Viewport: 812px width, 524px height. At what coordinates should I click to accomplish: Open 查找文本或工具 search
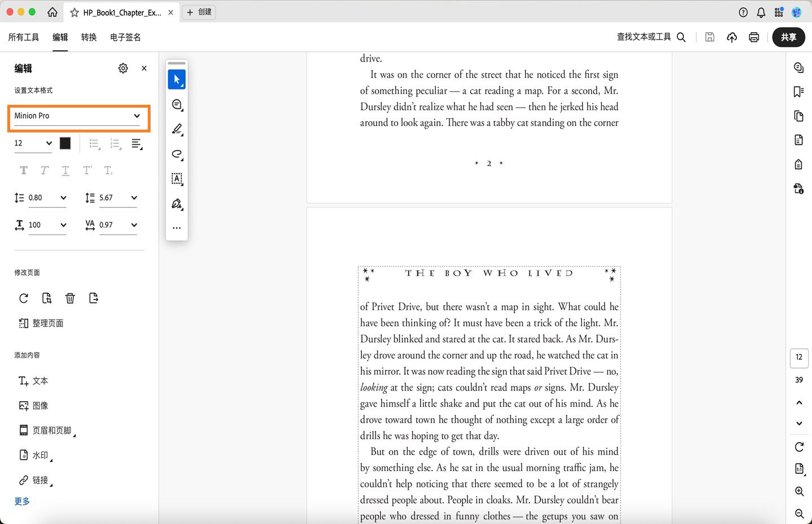point(651,37)
